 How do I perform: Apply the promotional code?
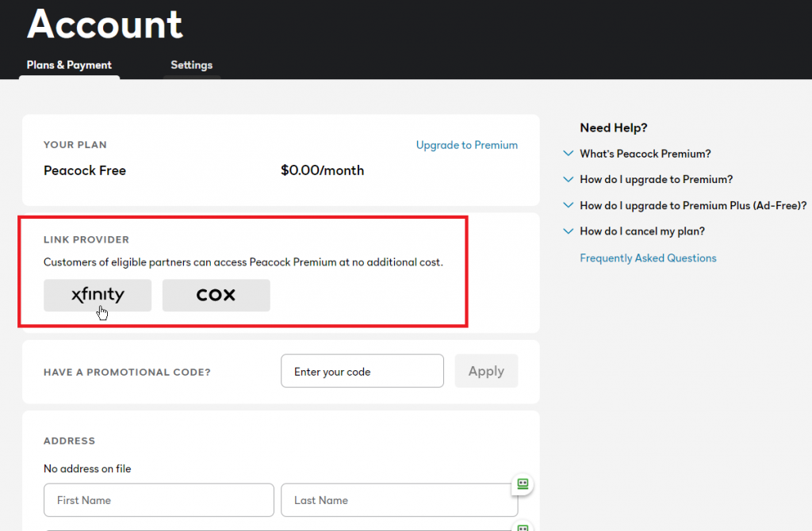(x=486, y=371)
